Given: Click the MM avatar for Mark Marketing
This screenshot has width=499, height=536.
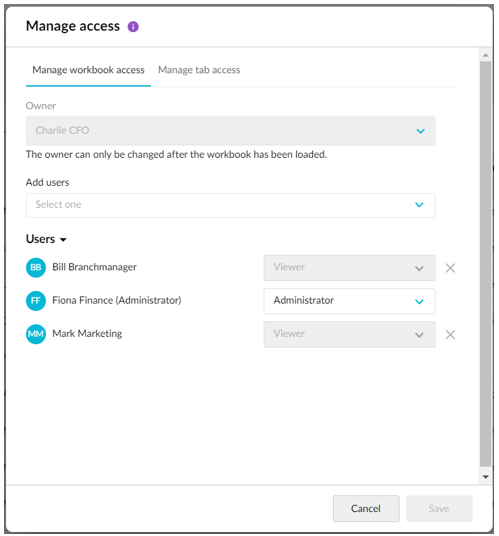Looking at the screenshot, I should 36,334.
